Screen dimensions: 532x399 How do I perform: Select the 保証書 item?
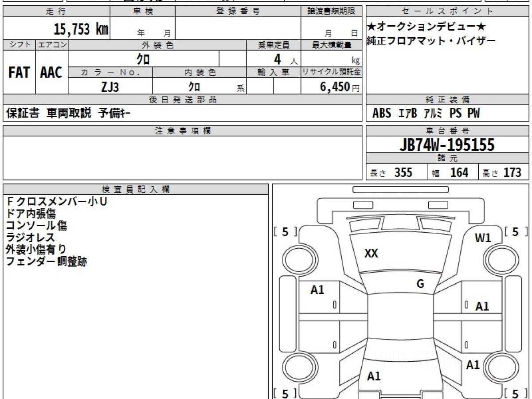[23, 113]
